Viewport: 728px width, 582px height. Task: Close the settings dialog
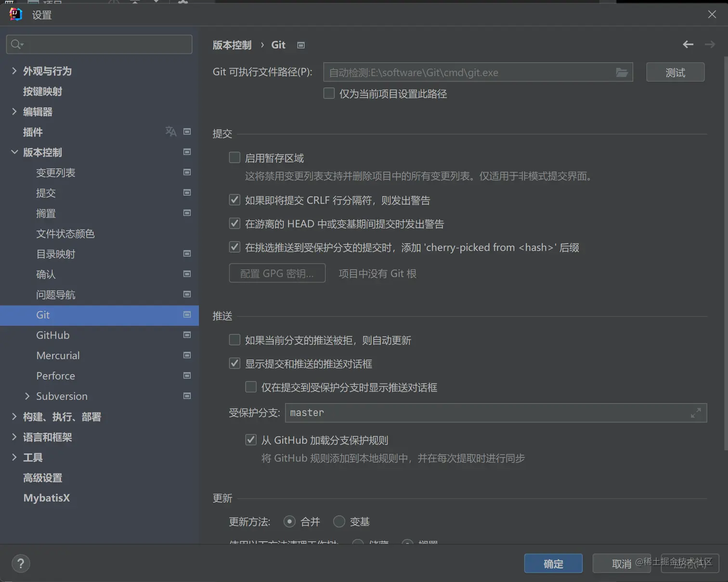[x=712, y=14]
